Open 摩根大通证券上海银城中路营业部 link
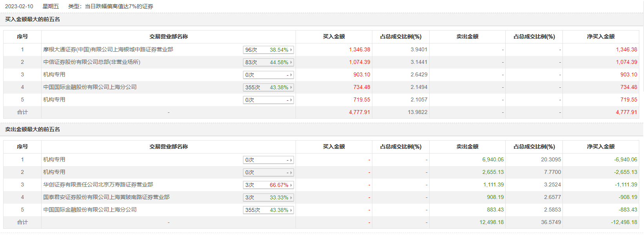 pyautogui.click(x=108, y=50)
